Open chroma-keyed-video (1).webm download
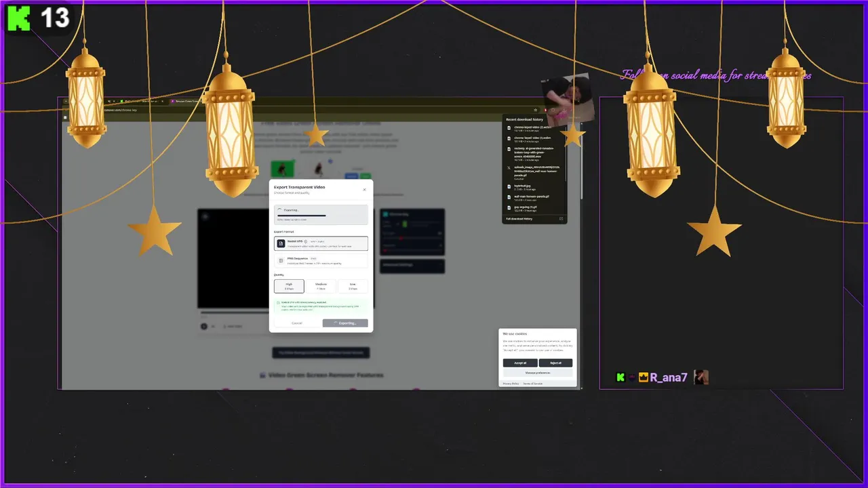 pyautogui.click(x=534, y=138)
